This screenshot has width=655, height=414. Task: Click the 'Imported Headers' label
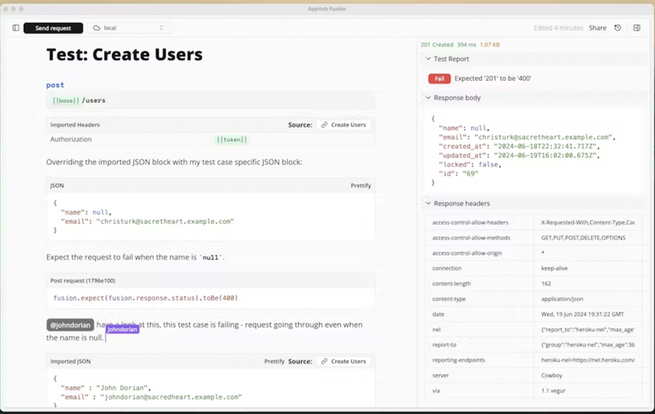pos(75,125)
